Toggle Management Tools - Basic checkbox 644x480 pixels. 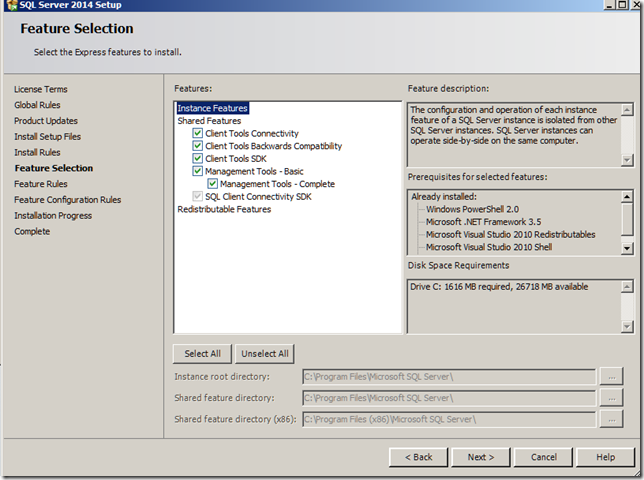pos(198,171)
